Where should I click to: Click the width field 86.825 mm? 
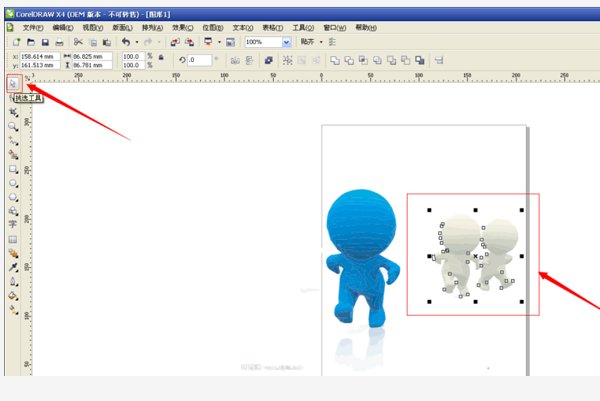pyautogui.click(x=92, y=56)
